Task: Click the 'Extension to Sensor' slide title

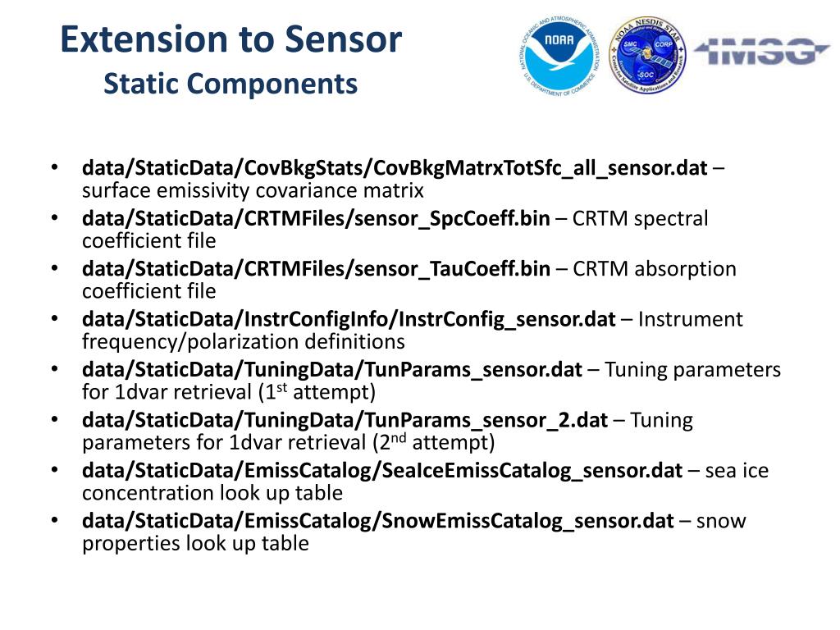Action: point(231,40)
